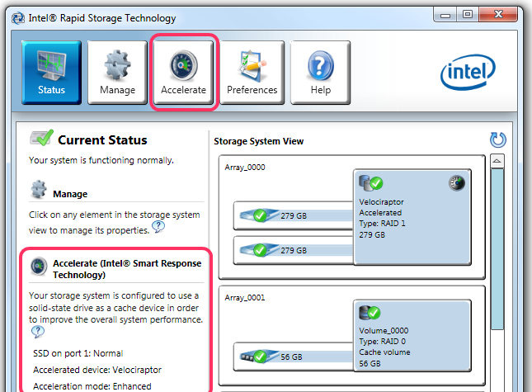
Task: Maximize the Intel Rapid Storage window
Action: tap(467, 14)
